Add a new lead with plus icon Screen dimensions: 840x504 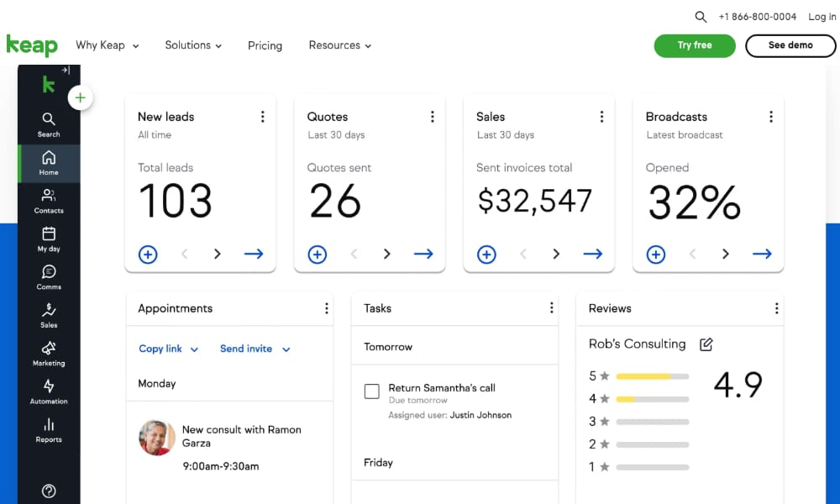click(148, 254)
